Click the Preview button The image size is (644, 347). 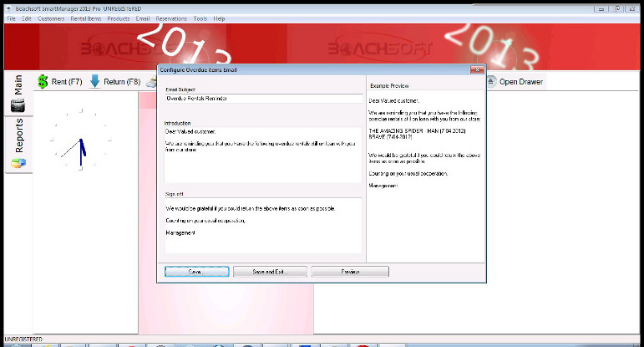click(350, 272)
